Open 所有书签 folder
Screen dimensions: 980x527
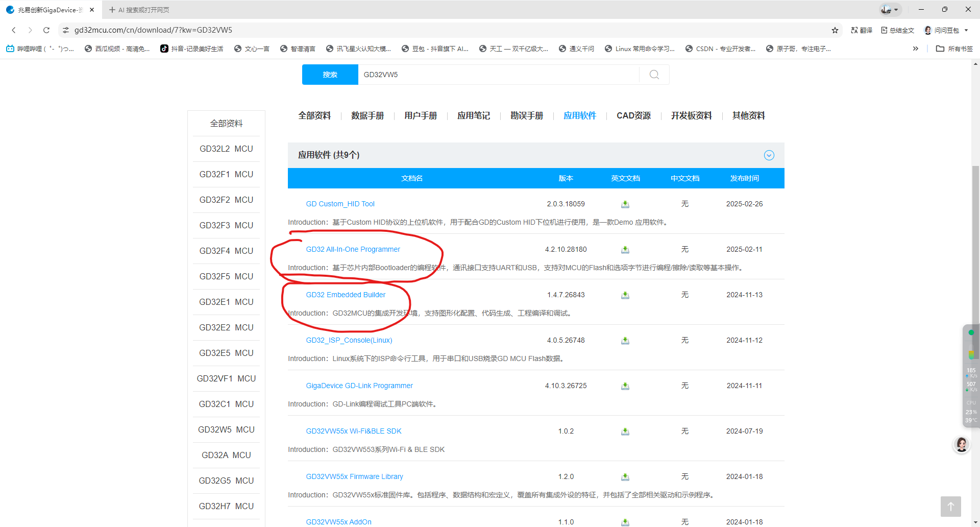(x=954, y=49)
